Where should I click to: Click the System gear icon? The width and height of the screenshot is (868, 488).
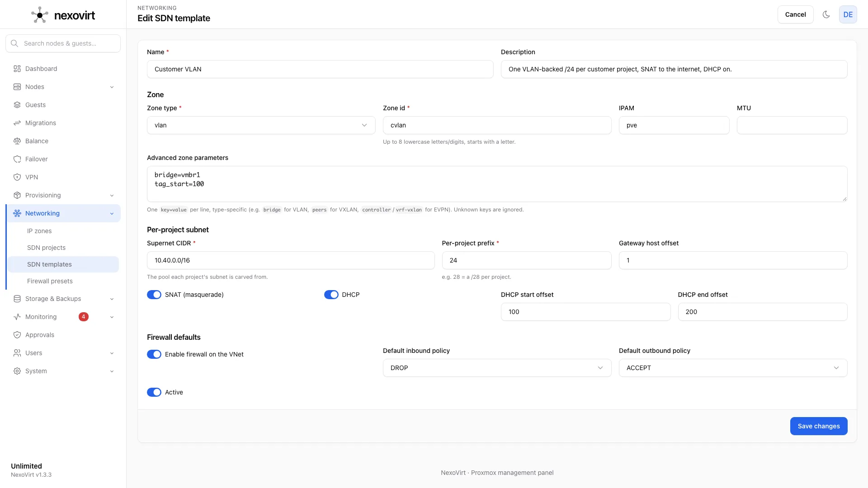point(17,371)
